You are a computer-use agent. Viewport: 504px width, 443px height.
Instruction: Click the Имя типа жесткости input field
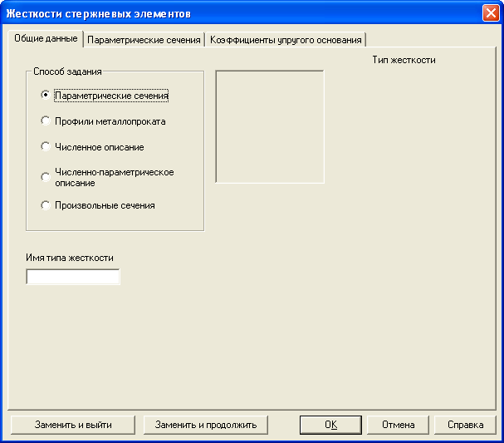pos(73,277)
